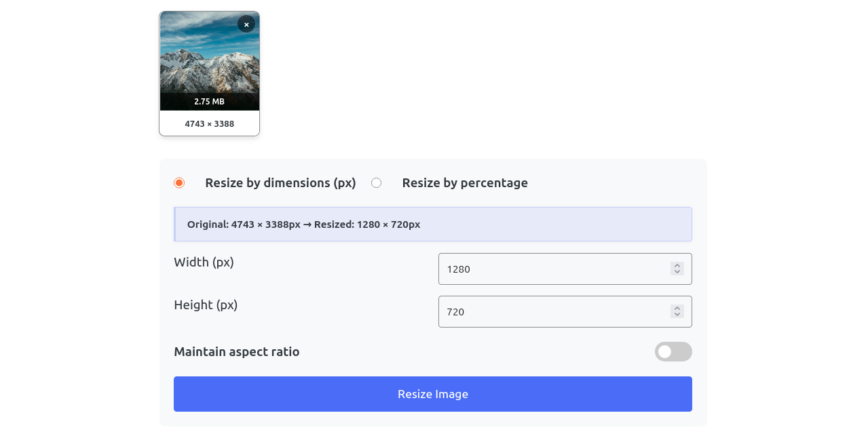The height and width of the screenshot is (432, 868).
Task: Increment the height value with the up arrow
Action: click(x=676, y=307)
